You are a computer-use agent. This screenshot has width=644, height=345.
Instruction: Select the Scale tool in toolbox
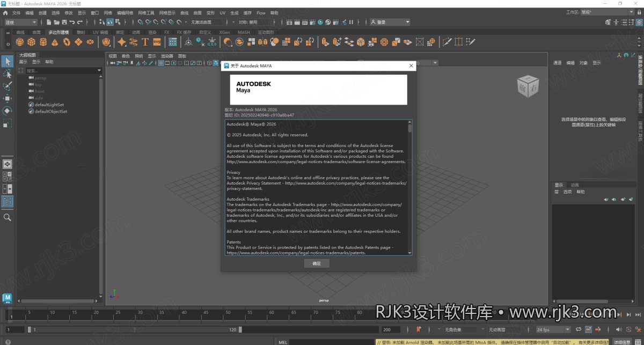[x=8, y=123]
